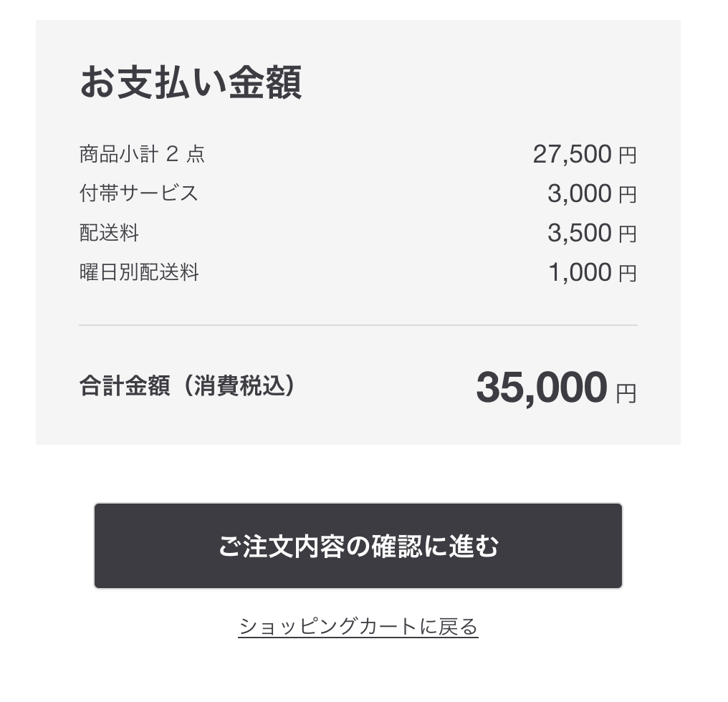Click the 3,500 shipping fee amount

tap(579, 233)
